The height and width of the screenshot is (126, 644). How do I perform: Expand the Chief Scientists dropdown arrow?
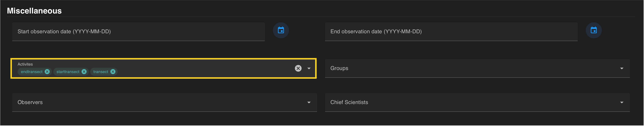pos(622,102)
